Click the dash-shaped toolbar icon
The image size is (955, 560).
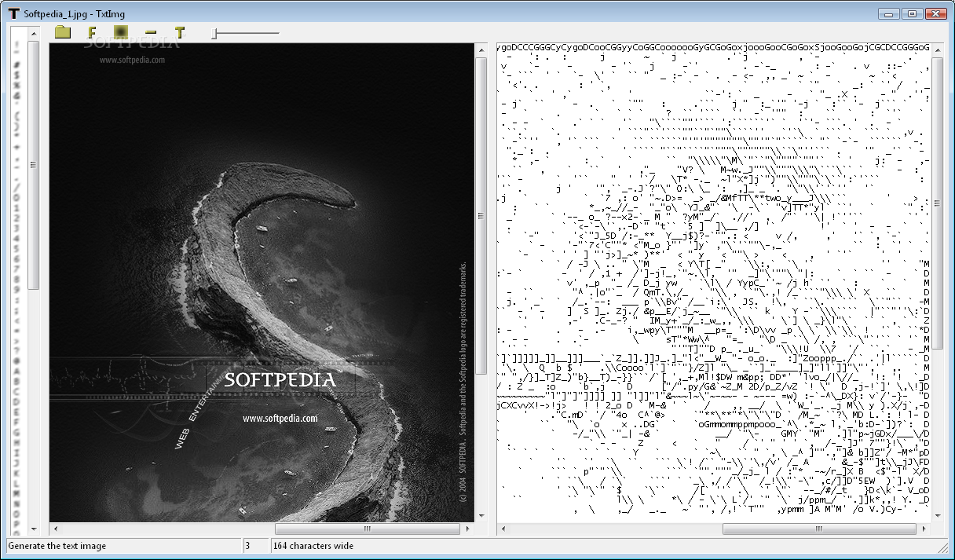tap(151, 33)
